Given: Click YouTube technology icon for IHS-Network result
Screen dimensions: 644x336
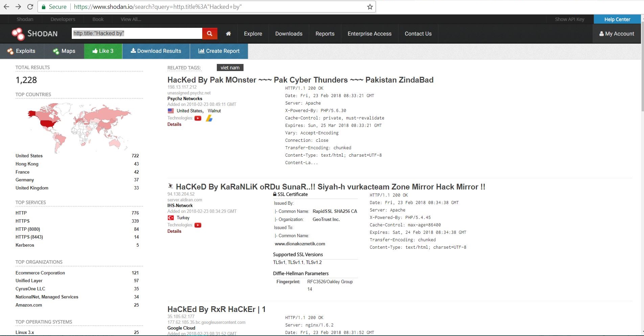Looking at the screenshot, I should 198,225.
